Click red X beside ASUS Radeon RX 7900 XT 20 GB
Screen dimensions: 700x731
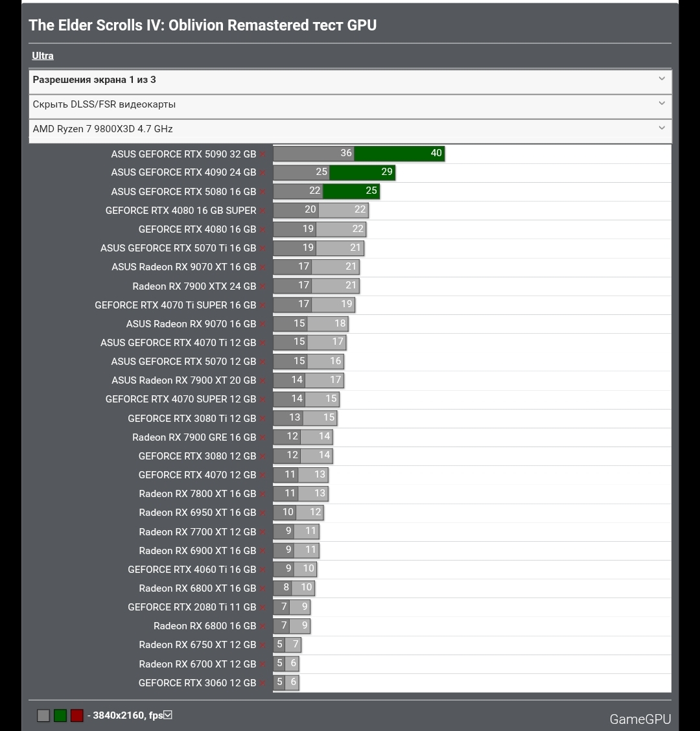pos(262,381)
